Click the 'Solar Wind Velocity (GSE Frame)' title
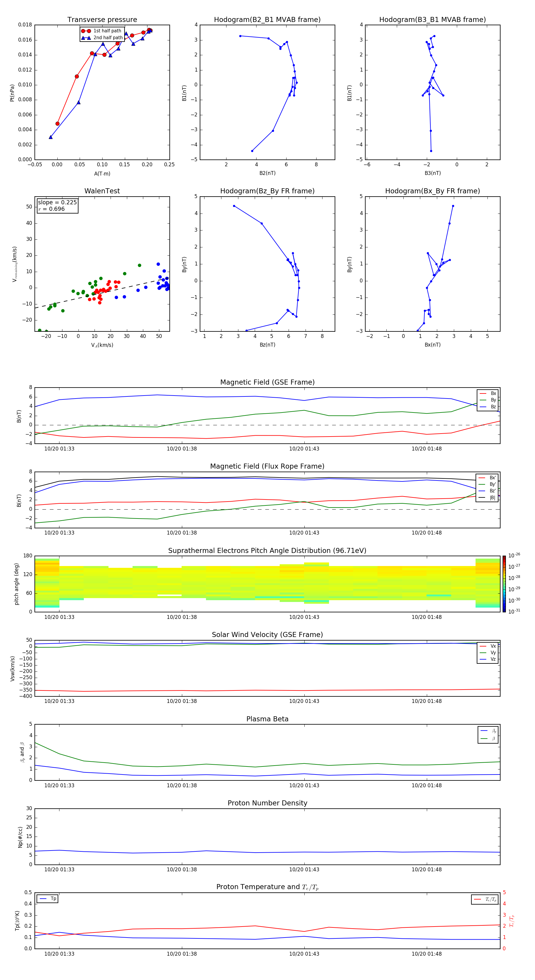This screenshot has width=535, height=980. [267, 635]
